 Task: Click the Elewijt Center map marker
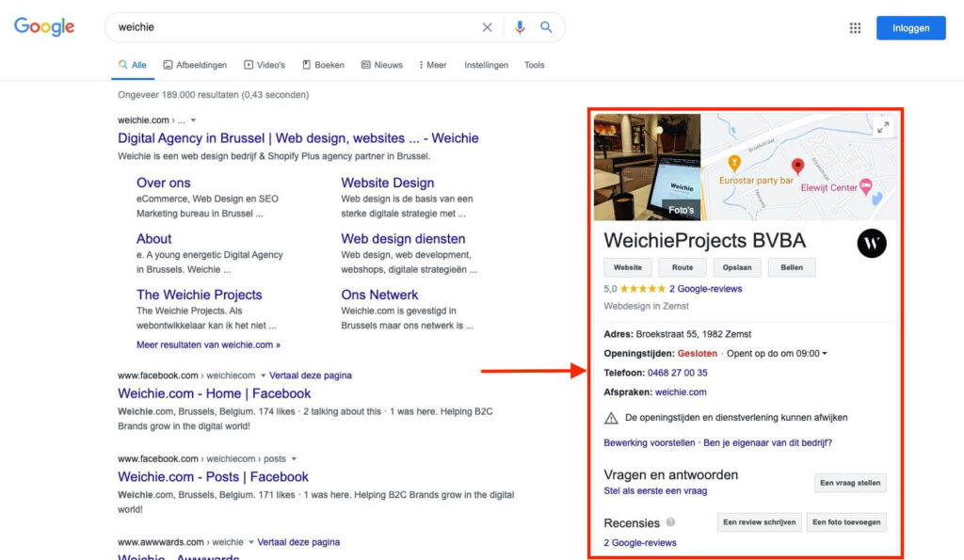coord(866,186)
